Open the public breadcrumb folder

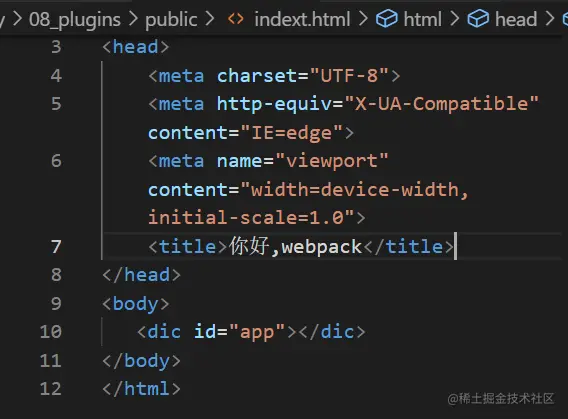tap(171, 20)
